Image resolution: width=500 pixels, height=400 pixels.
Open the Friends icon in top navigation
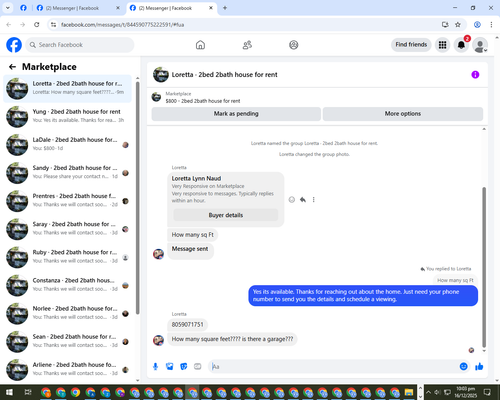(247, 45)
